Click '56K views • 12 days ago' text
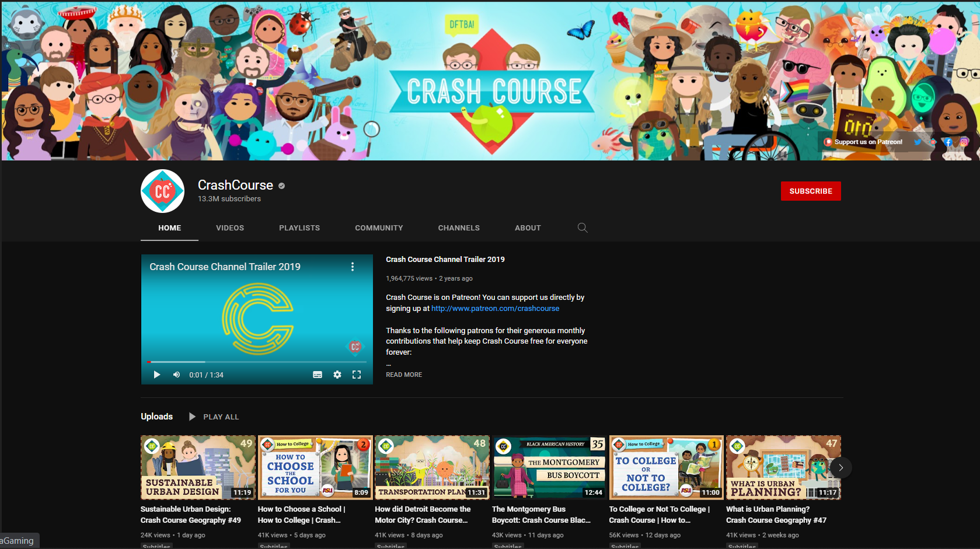The image size is (980, 549). [x=645, y=535]
